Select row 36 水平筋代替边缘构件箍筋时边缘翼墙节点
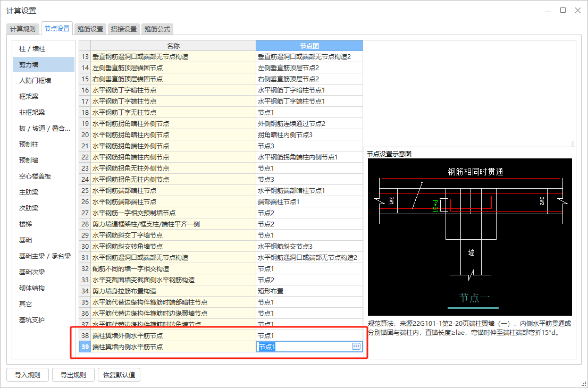 coord(173,314)
